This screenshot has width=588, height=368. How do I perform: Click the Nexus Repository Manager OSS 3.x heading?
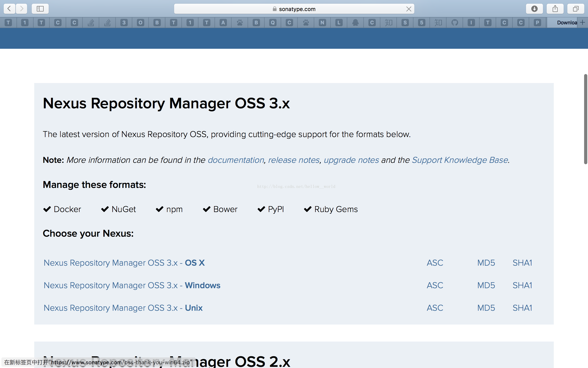[x=166, y=103]
